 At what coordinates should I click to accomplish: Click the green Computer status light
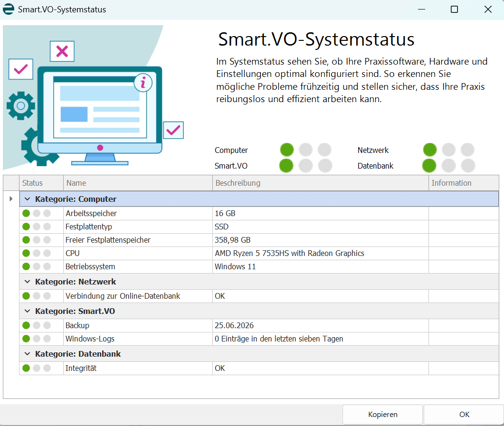pyautogui.click(x=287, y=150)
